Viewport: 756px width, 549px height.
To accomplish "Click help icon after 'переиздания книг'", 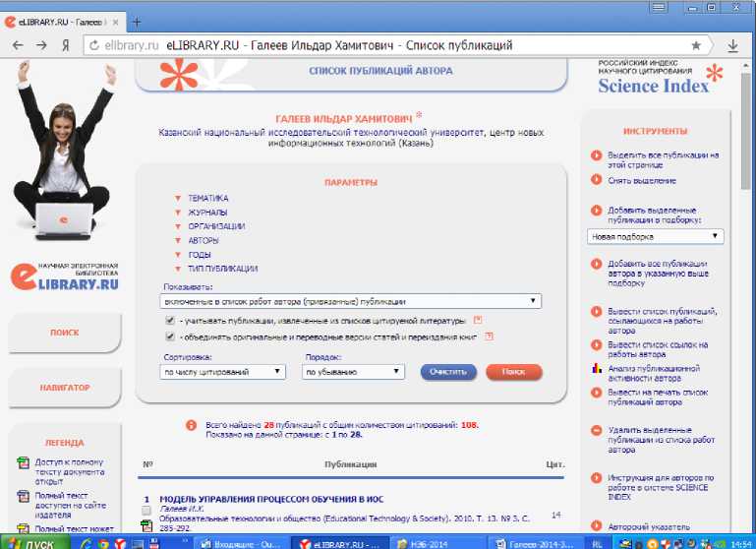I will click(x=489, y=336).
